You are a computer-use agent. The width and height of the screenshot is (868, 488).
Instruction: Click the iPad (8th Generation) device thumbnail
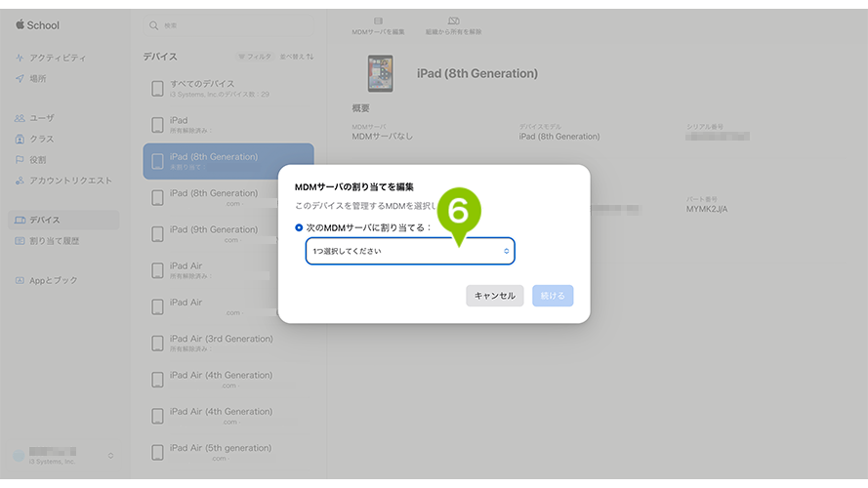381,73
